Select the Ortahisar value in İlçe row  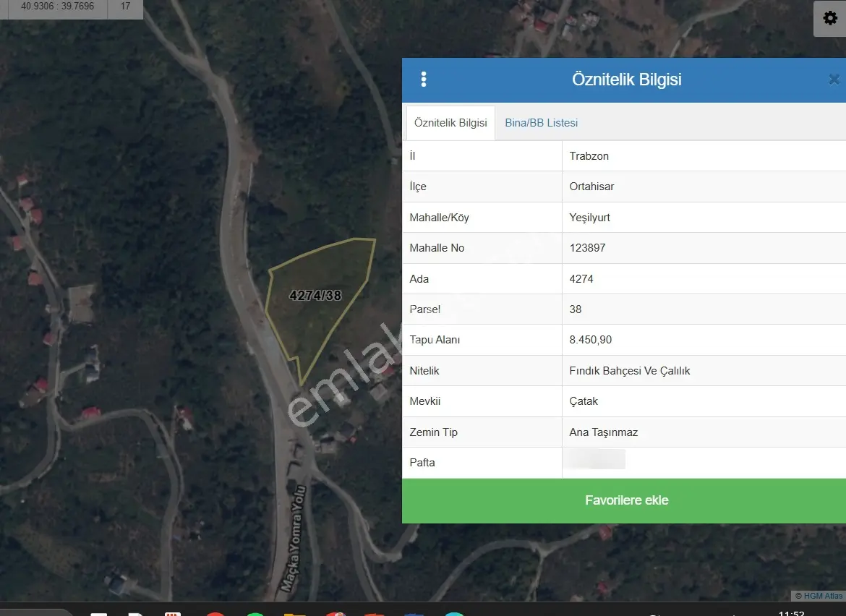[x=591, y=186]
